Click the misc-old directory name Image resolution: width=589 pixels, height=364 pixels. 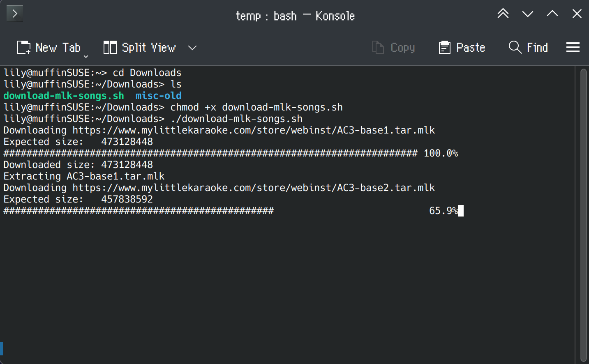159,96
